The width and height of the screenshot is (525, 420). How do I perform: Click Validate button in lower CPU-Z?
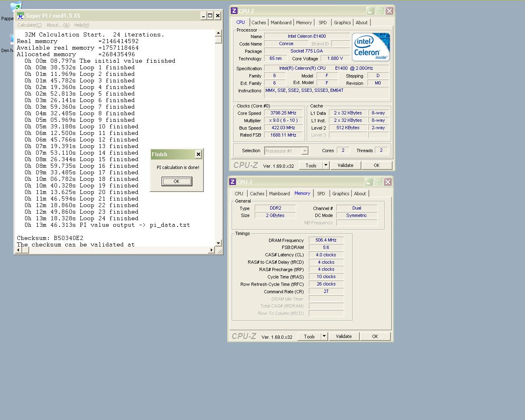pyautogui.click(x=344, y=336)
